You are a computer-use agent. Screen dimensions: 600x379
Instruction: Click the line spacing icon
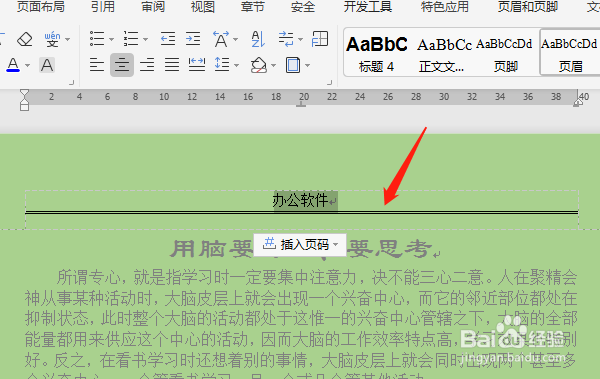pyautogui.click(x=222, y=65)
